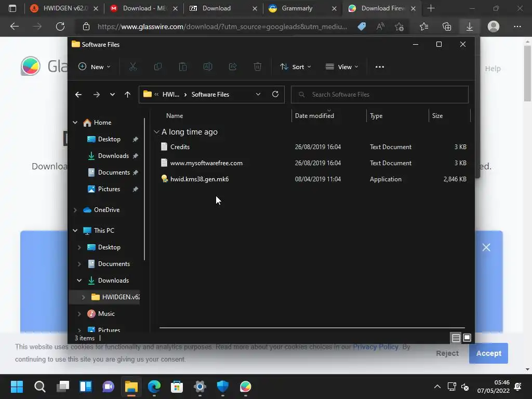Collapse the Home tree node
532x399 pixels.
75,123
